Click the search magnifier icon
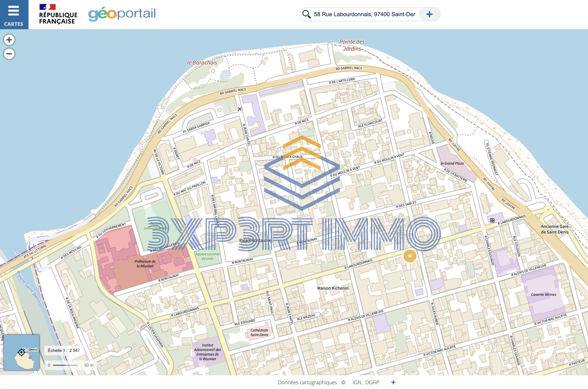This screenshot has width=588, height=389. point(306,14)
